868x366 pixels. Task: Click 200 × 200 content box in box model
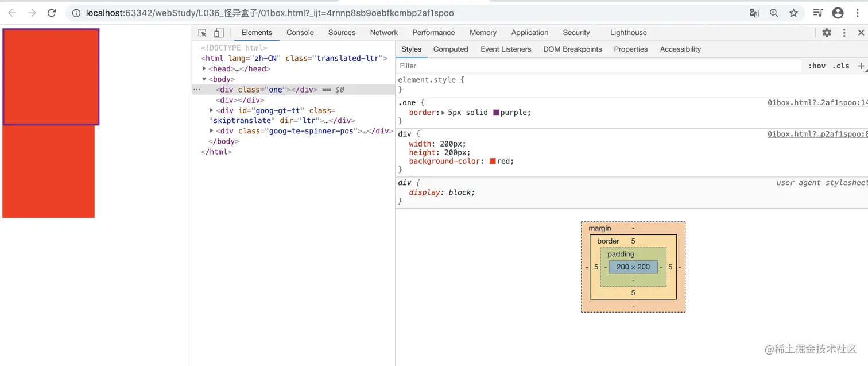tap(633, 267)
